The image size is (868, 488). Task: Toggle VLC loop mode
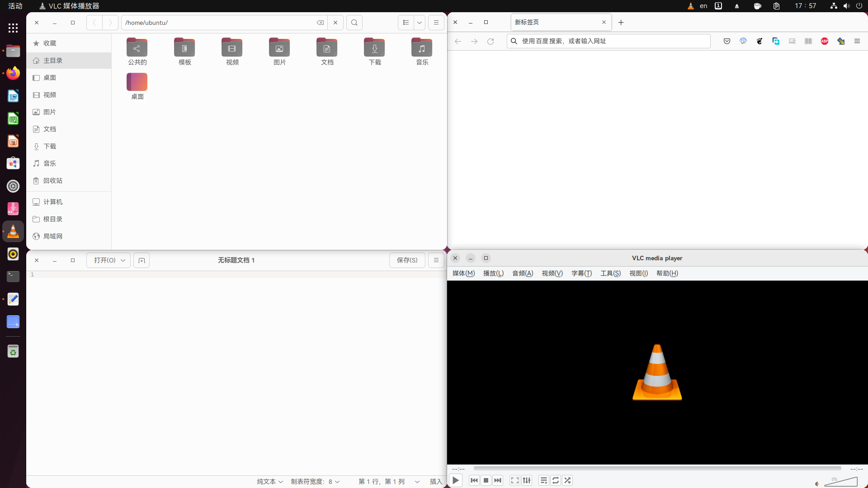[556, 480]
